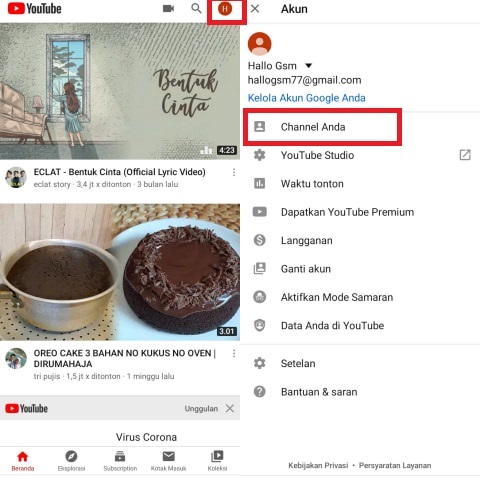Click the Waktu tonton bar chart icon
Image resolution: width=480 pixels, height=480 pixels.
(259, 183)
